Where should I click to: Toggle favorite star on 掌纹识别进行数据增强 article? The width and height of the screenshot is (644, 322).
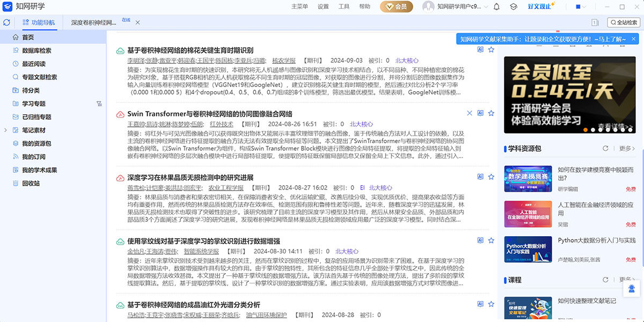point(491,240)
